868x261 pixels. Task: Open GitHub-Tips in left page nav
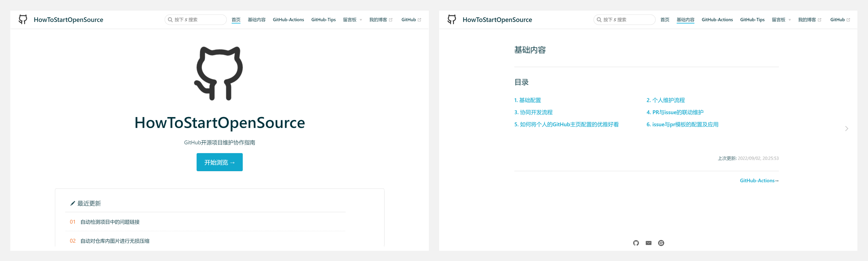pos(323,20)
